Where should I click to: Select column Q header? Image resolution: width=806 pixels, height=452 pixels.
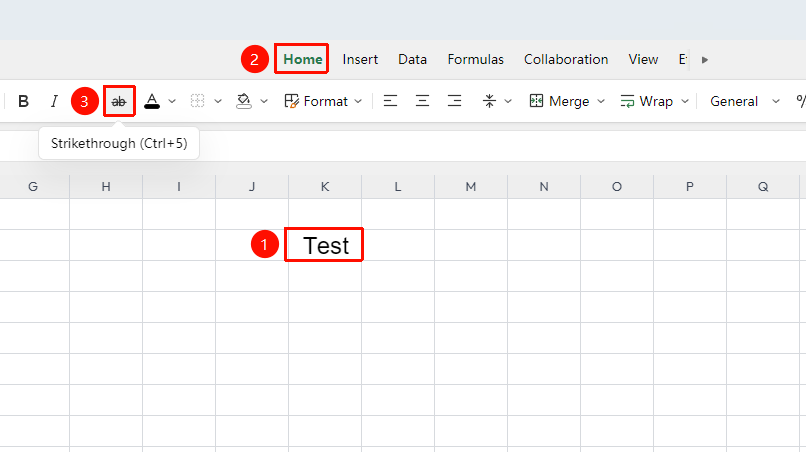pos(763,187)
